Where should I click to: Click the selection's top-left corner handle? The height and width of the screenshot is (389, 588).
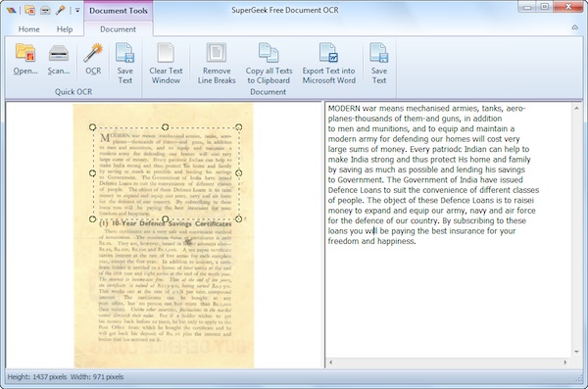[93, 127]
